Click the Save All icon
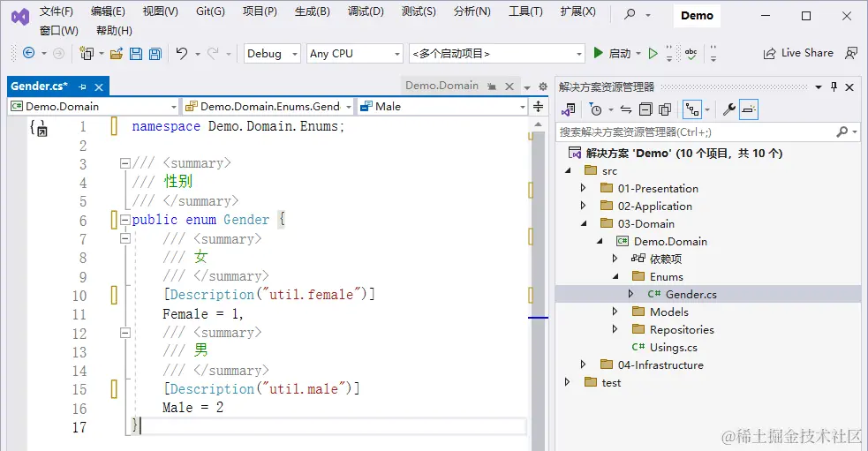The image size is (868, 451). pyautogui.click(x=155, y=54)
